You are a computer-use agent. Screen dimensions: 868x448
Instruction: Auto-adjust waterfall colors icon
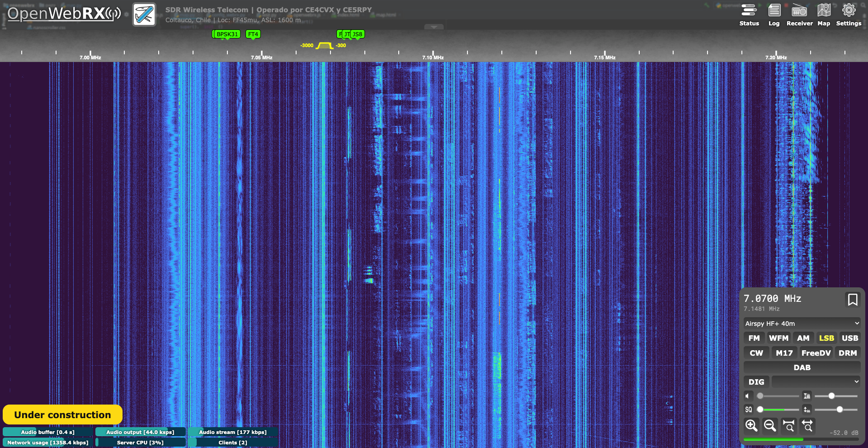coord(807,396)
